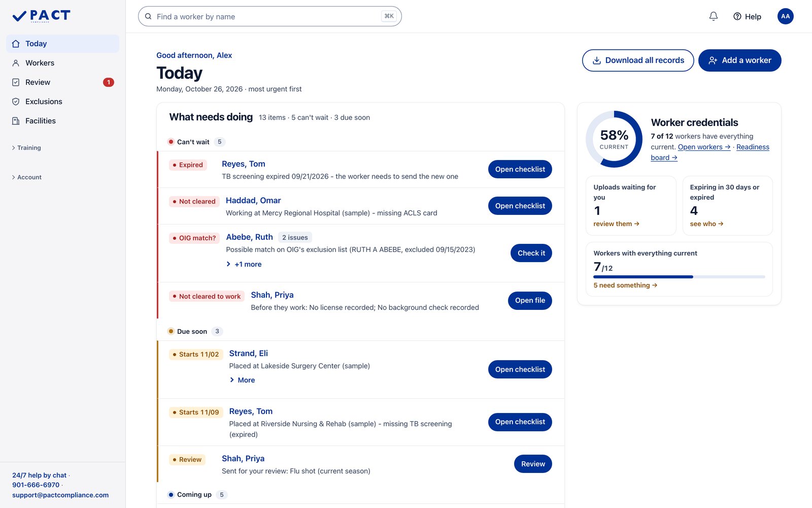Click see who link for expiring
The width and height of the screenshot is (812, 508).
point(706,224)
